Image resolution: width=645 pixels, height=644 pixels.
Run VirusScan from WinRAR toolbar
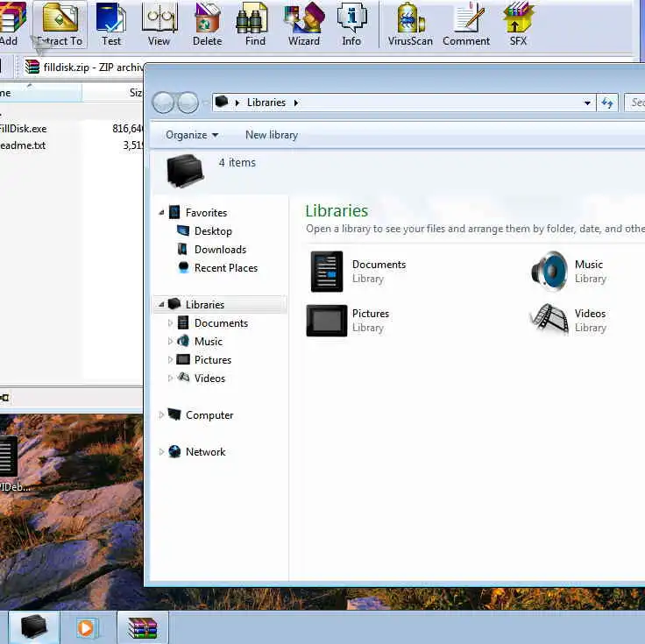[410, 24]
